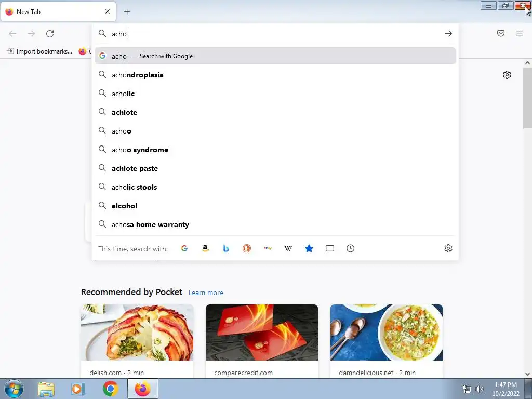Search history using the clock icon

[x=351, y=248]
